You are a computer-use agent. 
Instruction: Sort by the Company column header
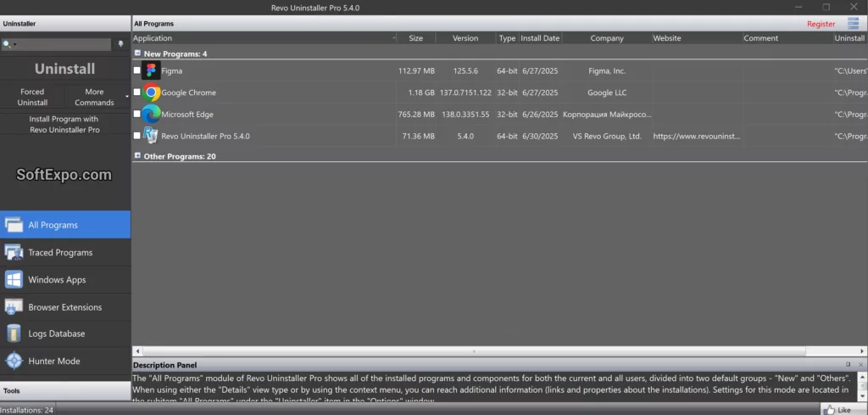tap(607, 38)
